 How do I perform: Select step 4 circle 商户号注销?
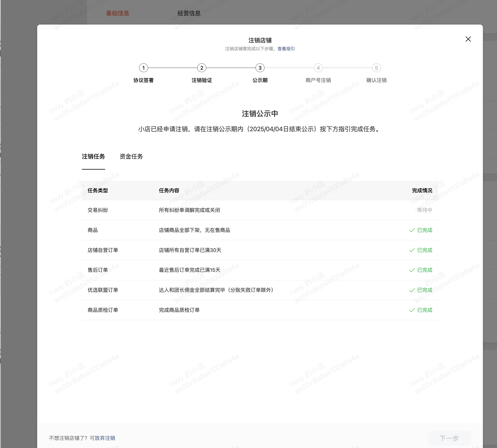tap(318, 68)
